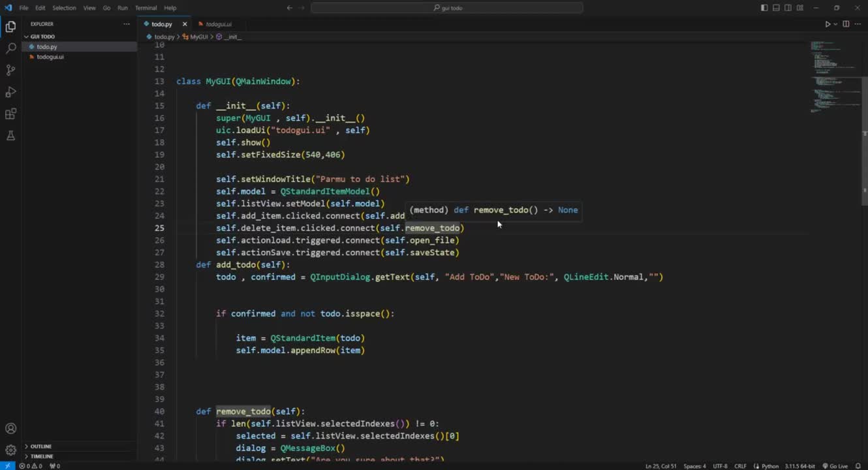Expand the Timeline section
The image size is (868, 470).
coord(80,456)
